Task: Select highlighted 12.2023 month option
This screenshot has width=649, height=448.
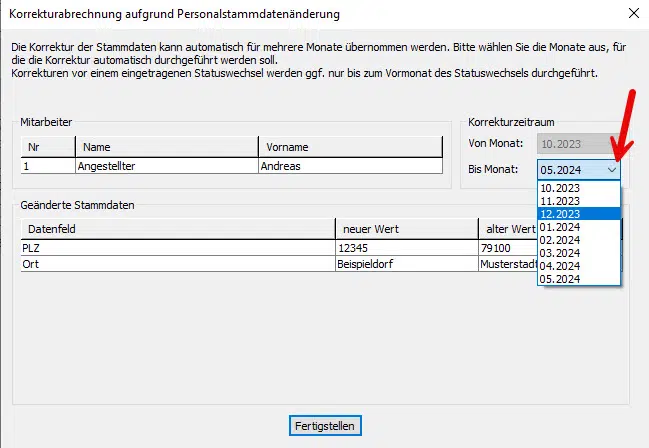Action: pyautogui.click(x=559, y=213)
